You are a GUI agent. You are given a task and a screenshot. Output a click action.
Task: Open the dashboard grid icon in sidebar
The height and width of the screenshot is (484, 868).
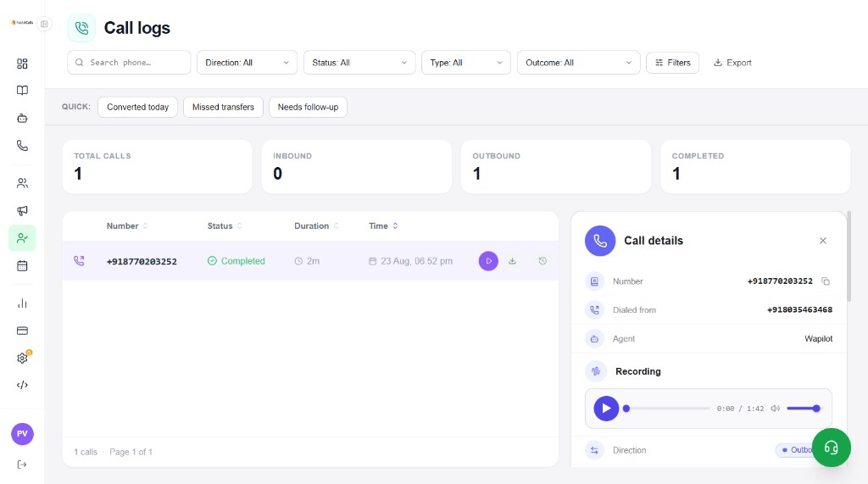(22, 64)
